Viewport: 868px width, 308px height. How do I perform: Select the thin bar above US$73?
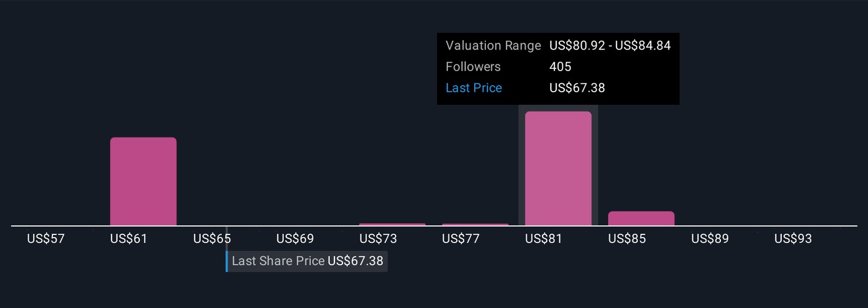[x=392, y=224]
